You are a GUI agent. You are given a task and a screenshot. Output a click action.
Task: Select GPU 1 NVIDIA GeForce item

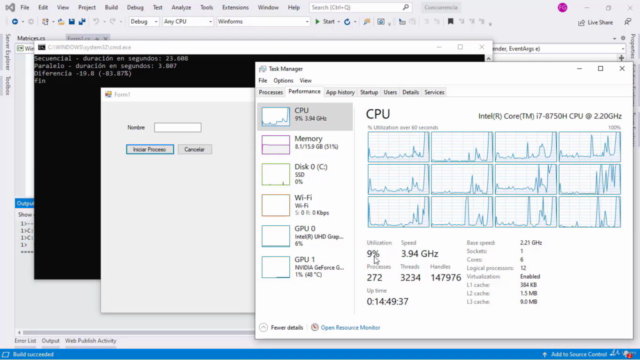305,267
